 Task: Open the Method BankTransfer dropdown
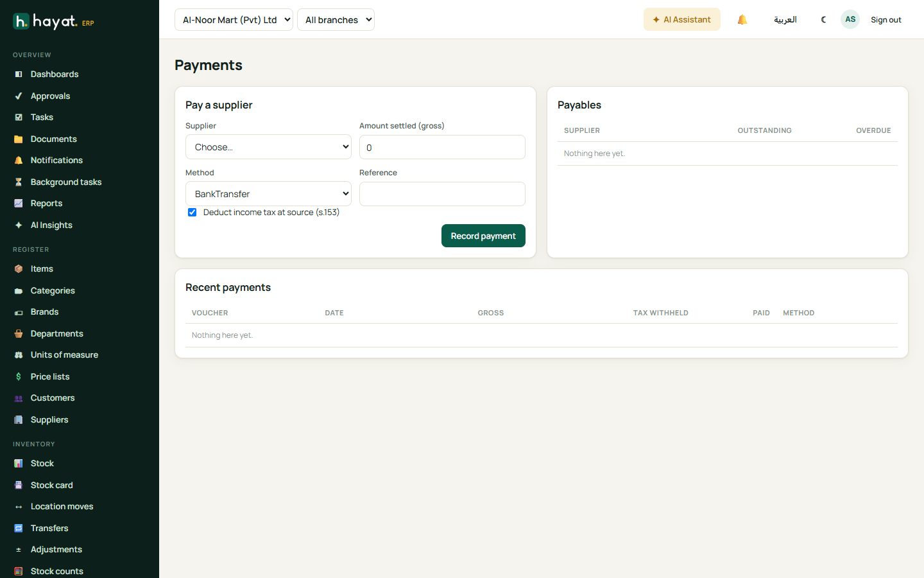click(x=268, y=194)
